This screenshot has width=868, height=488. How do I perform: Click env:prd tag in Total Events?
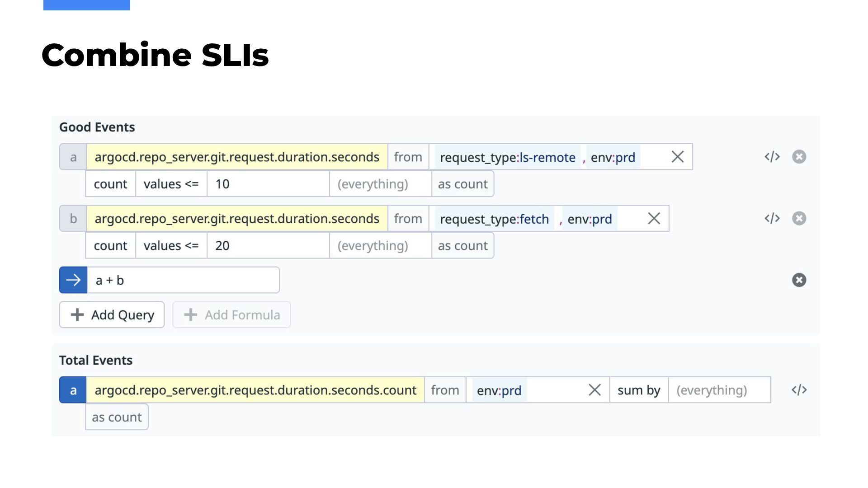tap(499, 390)
